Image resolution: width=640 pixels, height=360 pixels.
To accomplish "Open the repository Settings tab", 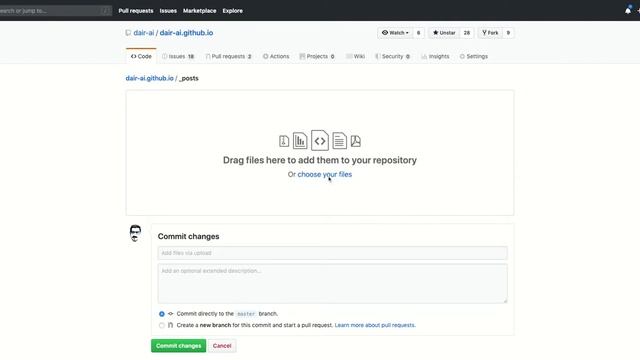I will [473, 56].
